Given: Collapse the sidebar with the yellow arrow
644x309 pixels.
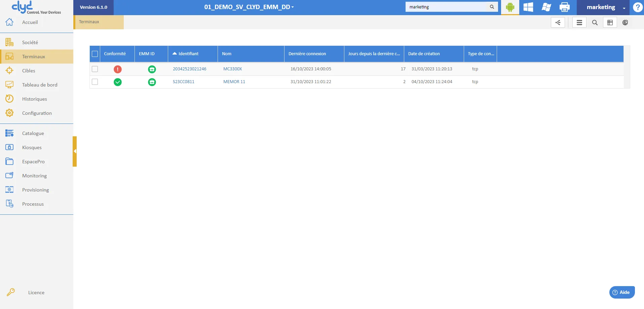Looking at the screenshot, I should tap(75, 151).
